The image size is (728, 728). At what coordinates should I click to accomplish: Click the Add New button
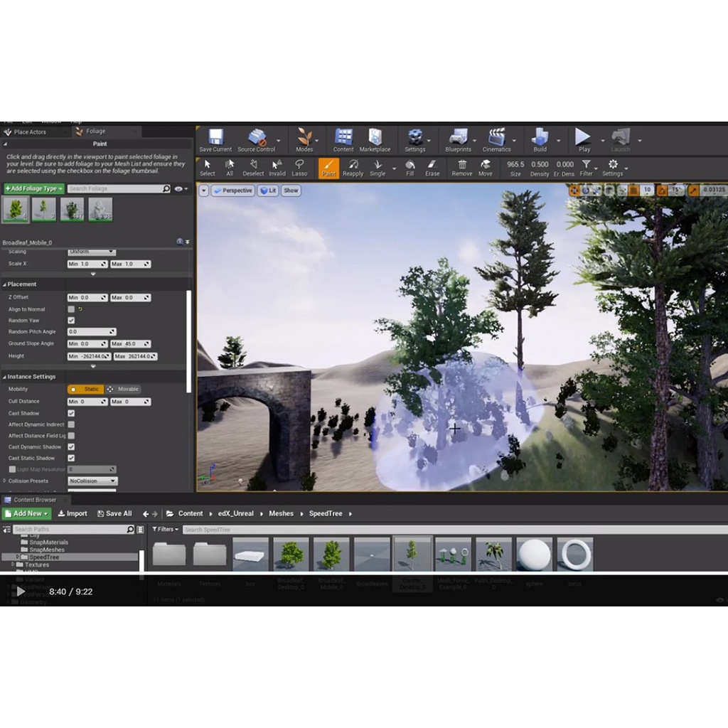(x=26, y=513)
